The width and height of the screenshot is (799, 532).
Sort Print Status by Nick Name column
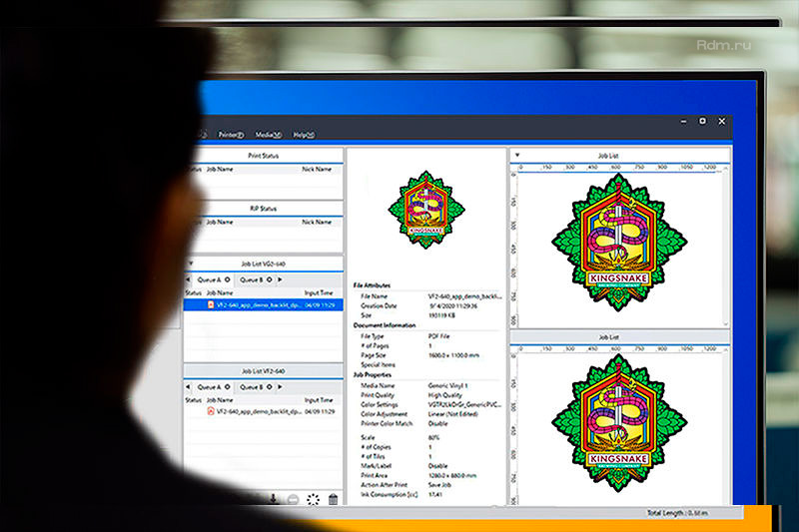317,169
